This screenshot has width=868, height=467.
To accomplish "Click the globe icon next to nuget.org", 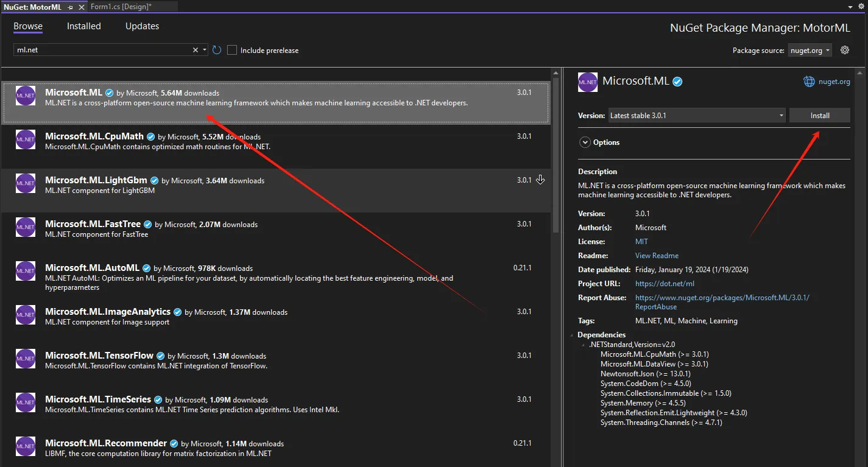I will [x=809, y=82].
